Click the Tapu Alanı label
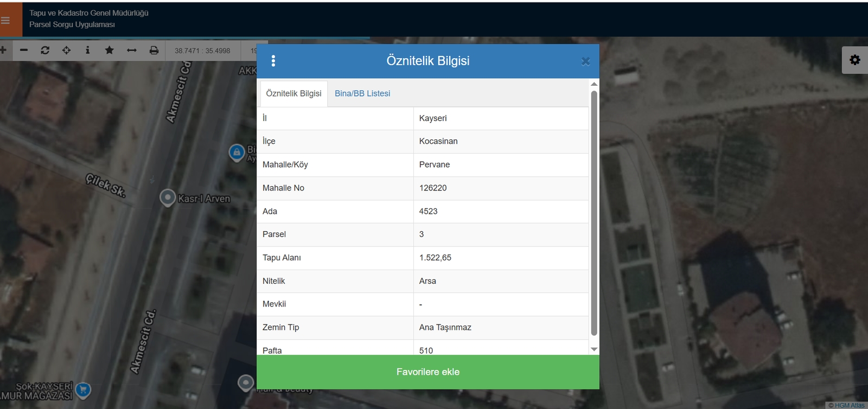 coord(282,258)
